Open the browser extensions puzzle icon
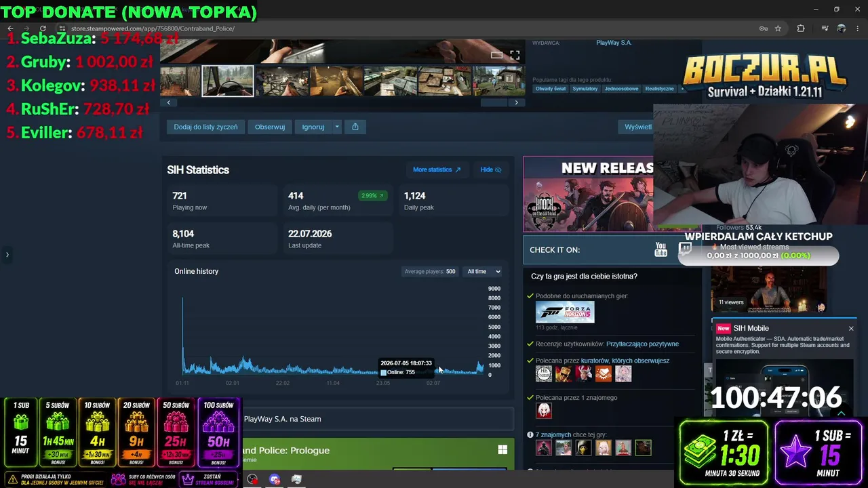This screenshot has width=868, height=488. (801, 28)
